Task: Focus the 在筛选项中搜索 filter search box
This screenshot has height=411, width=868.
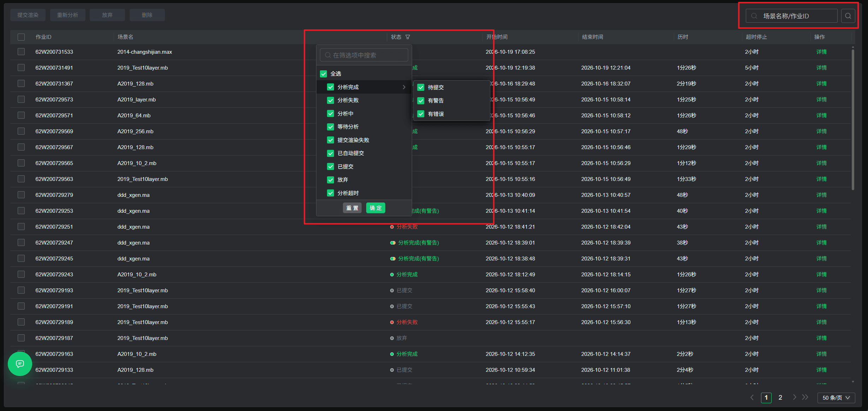Action: pos(364,55)
